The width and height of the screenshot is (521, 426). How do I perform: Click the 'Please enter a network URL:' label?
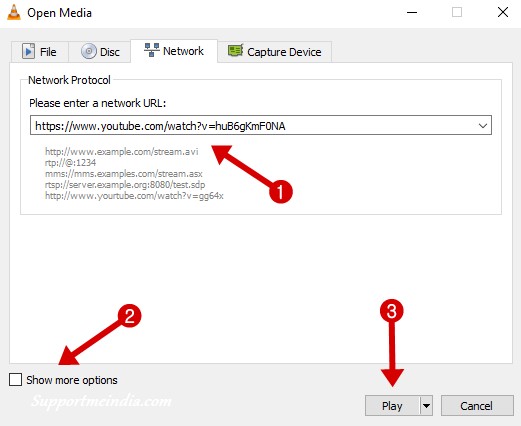pyautogui.click(x=97, y=103)
